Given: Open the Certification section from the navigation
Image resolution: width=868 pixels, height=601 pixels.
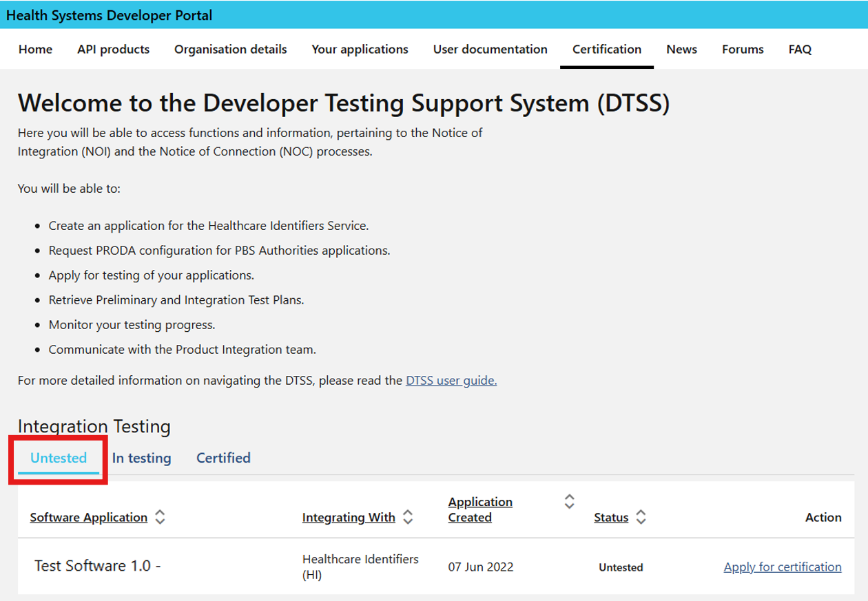Looking at the screenshot, I should point(607,49).
